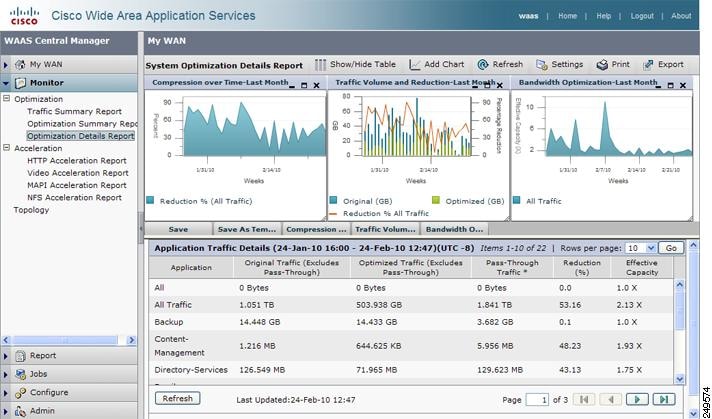Go to last page of table
The width and height of the screenshot is (712, 419).
coord(664,399)
